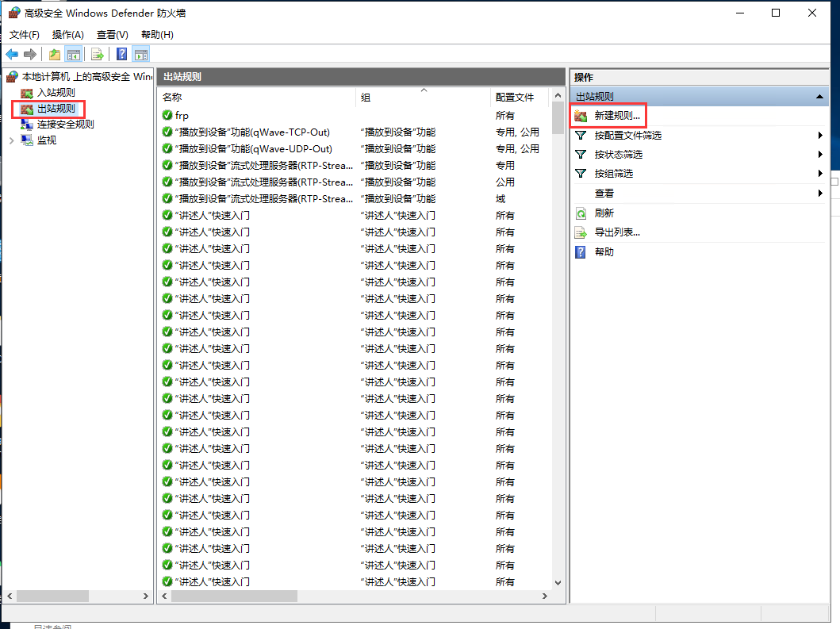The width and height of the screenshot is (840, 629).
Task: Click the tree pane horizontal scrollbar thumb
Action: (x=52, y=596)
